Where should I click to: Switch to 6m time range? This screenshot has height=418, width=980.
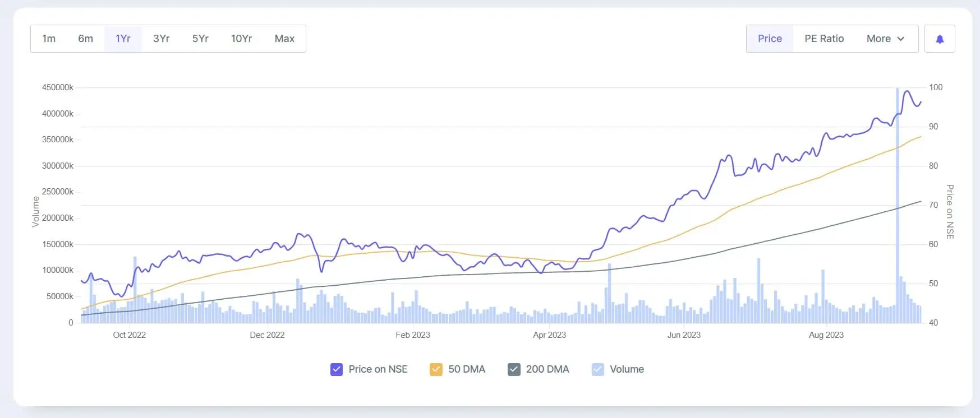[85, 39]
